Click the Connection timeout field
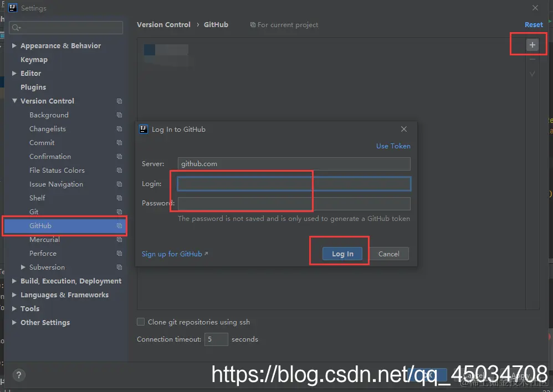 [x=216, y=339]
